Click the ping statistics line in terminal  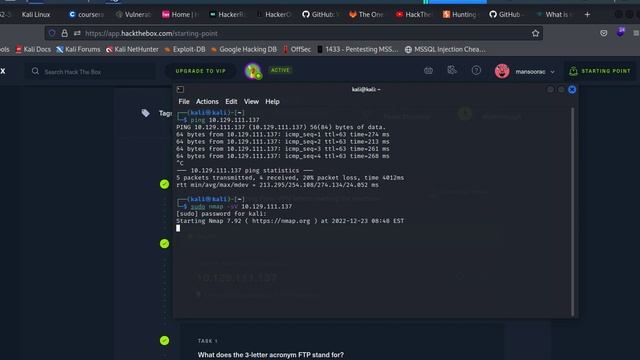[x=244, y=170]
